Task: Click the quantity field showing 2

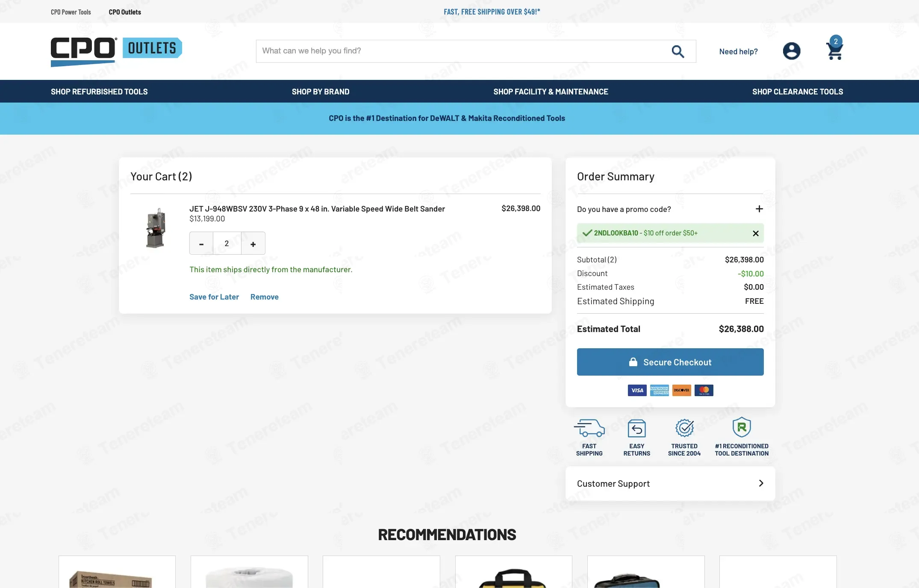Action: (227, 244)
